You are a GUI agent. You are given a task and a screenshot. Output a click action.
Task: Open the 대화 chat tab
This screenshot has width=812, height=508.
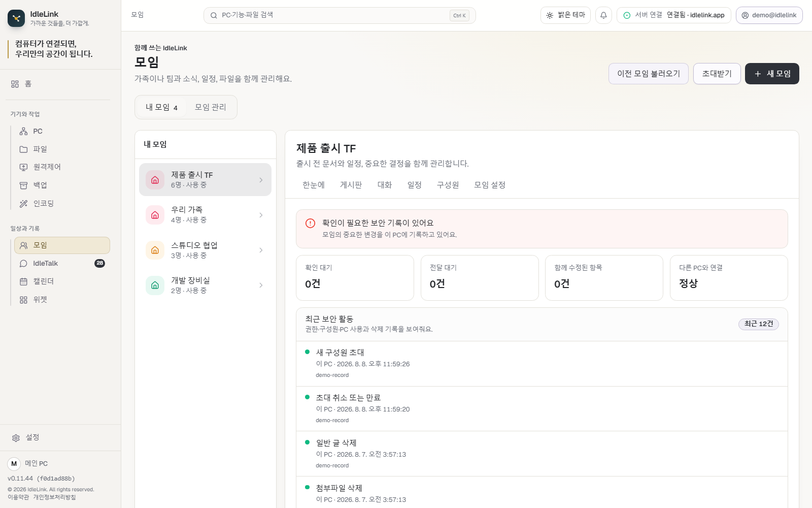tap(385, 185)
